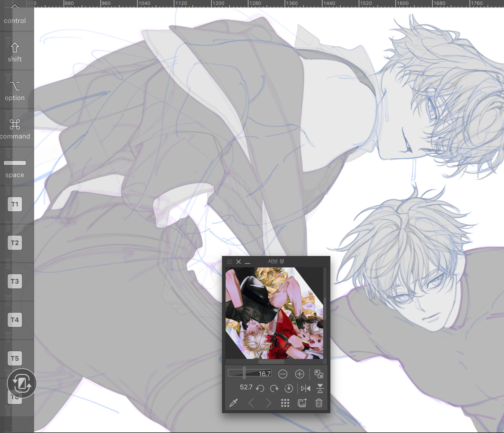Collapse the edge keyboard with top chevron

point(15,7)
